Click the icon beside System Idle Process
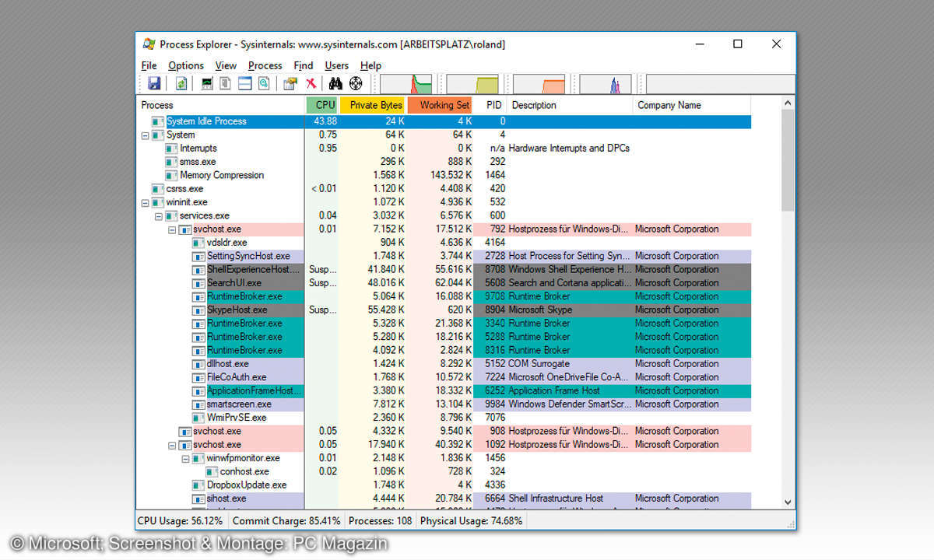Screen dimensions: 934x560 [x=159, y=121]
